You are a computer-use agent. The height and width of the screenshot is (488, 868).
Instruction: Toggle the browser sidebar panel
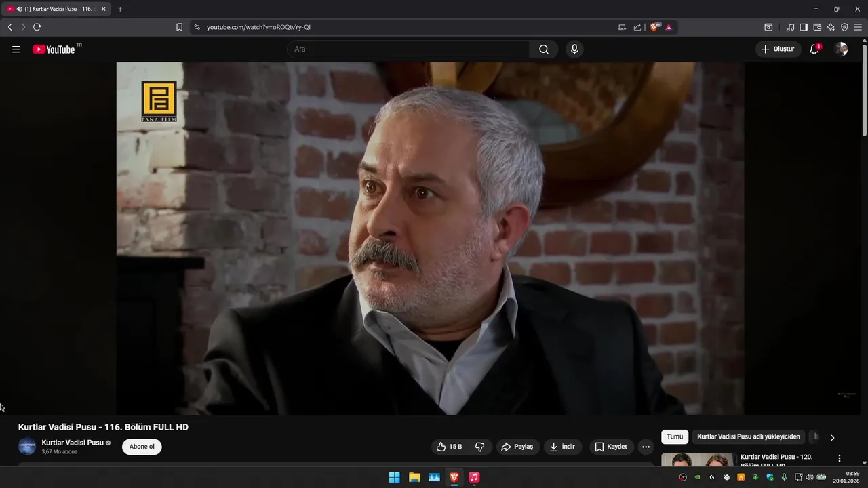point(804,27)
